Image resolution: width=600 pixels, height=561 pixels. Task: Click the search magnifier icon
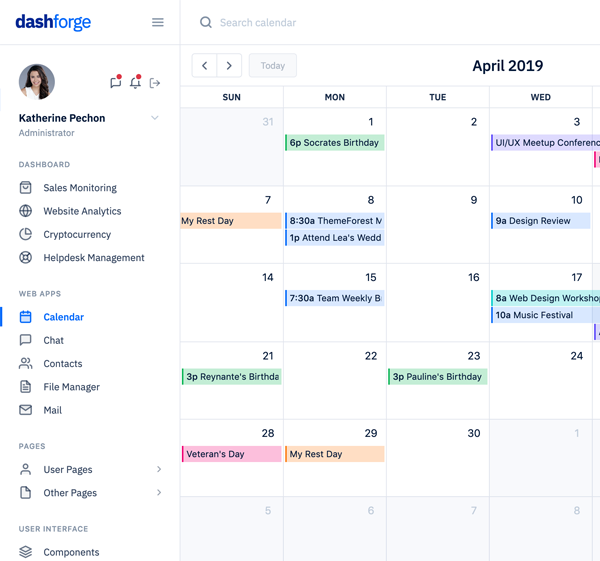pyautogui.click(x=205, y=22)
